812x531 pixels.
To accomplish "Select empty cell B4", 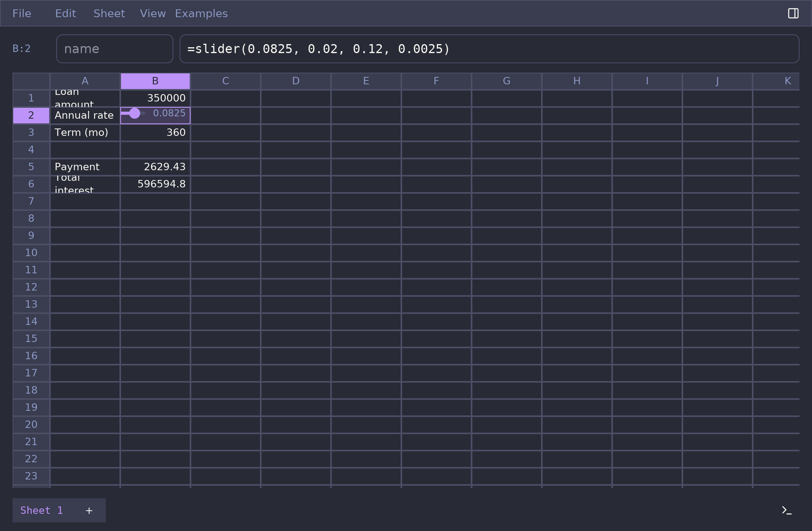I will [155, 150].
